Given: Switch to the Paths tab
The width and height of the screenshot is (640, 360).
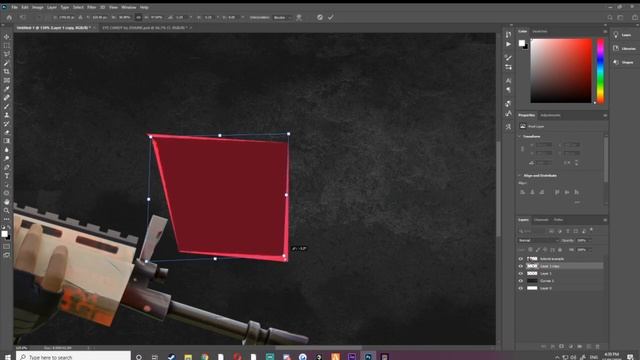Looking at the screenshot, I should 558,220.
